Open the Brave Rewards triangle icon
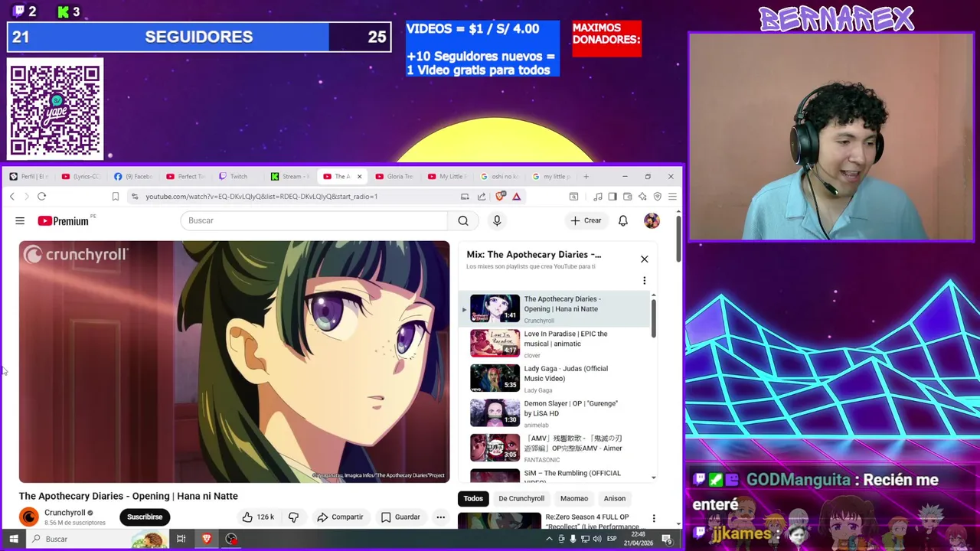Viewport: 980px width, 551px height. click(x=517, y=197)
